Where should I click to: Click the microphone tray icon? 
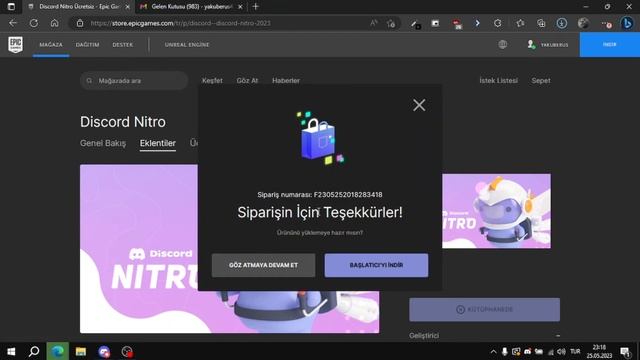pyautogui.click(x=505, y=352)
